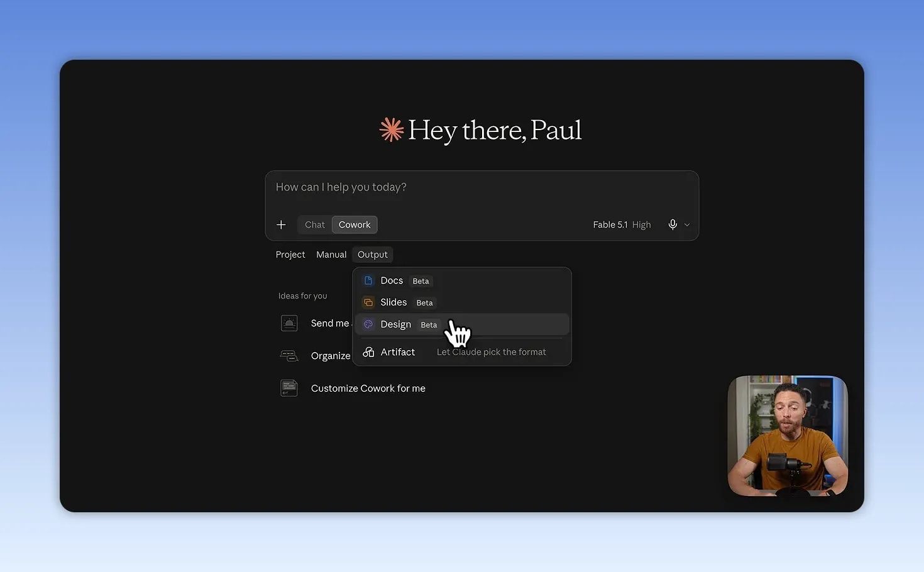Viewport: 924px width, 572px height.
Task: Open the Manual mode menu
Action: (x=331, y=255)
